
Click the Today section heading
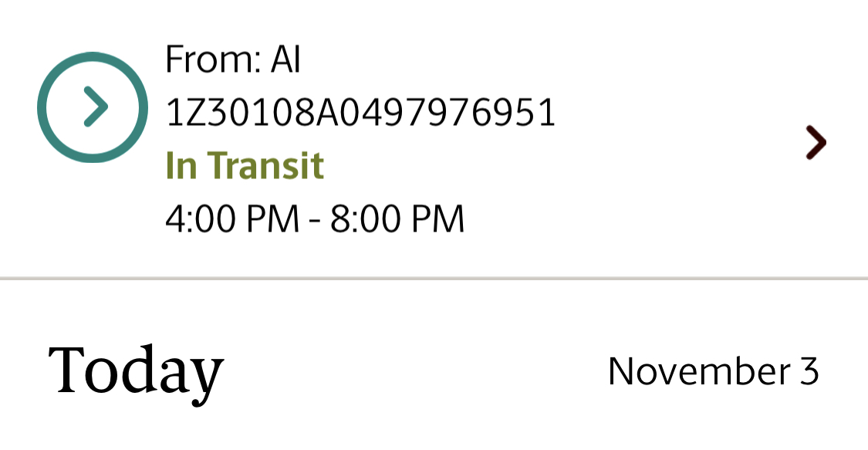click(x=136, y=370)
